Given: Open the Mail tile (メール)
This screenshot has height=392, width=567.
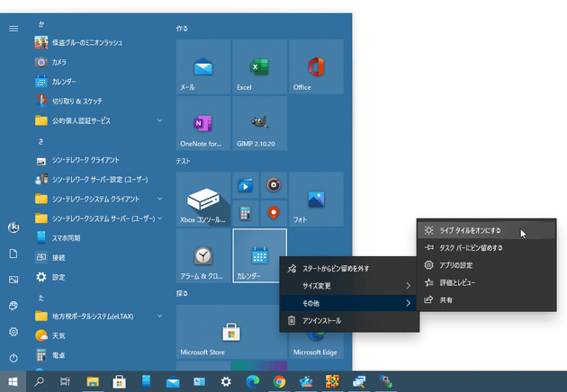Looking at the screenshot, I should pyautogui.click(x=203, y=67).
